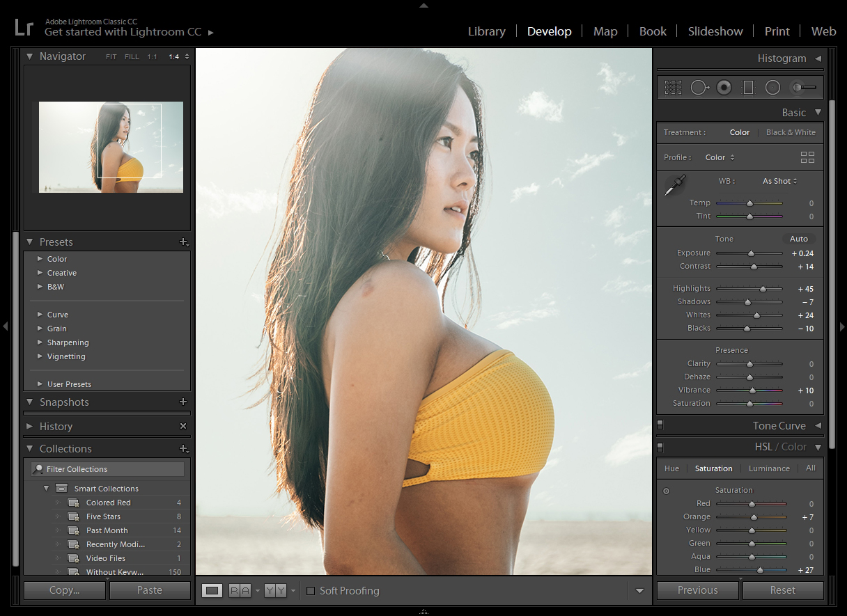Apply Auto tone adjustment
847x616 pixels.
(798, 238)
